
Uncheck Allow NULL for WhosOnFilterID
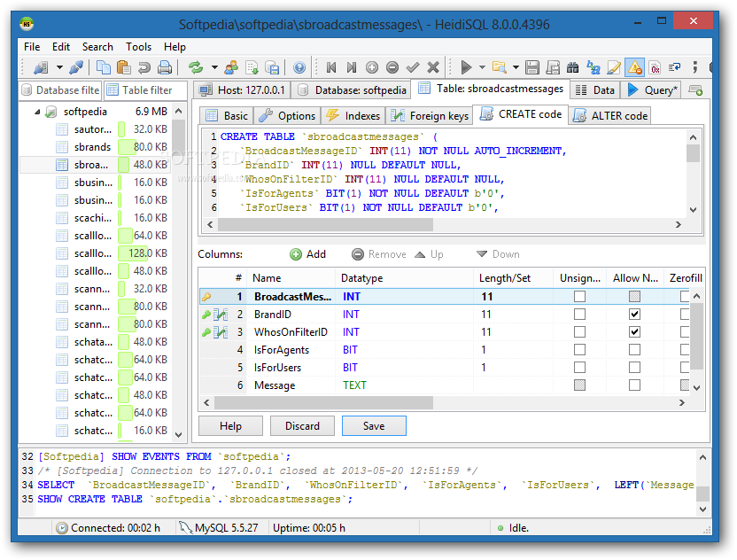(x=634, y=332)
